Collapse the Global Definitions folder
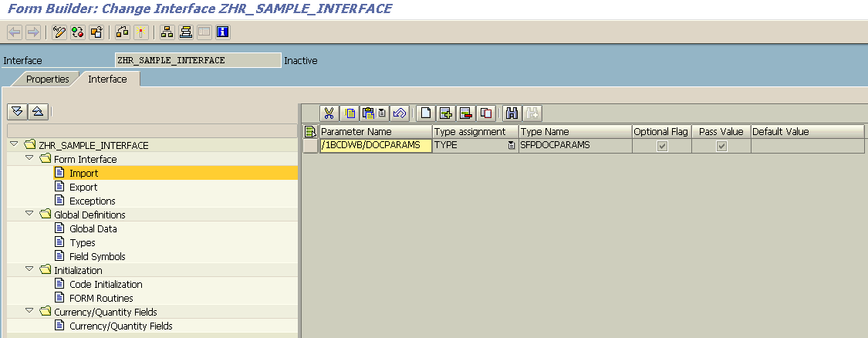 [x=30, y=215]
